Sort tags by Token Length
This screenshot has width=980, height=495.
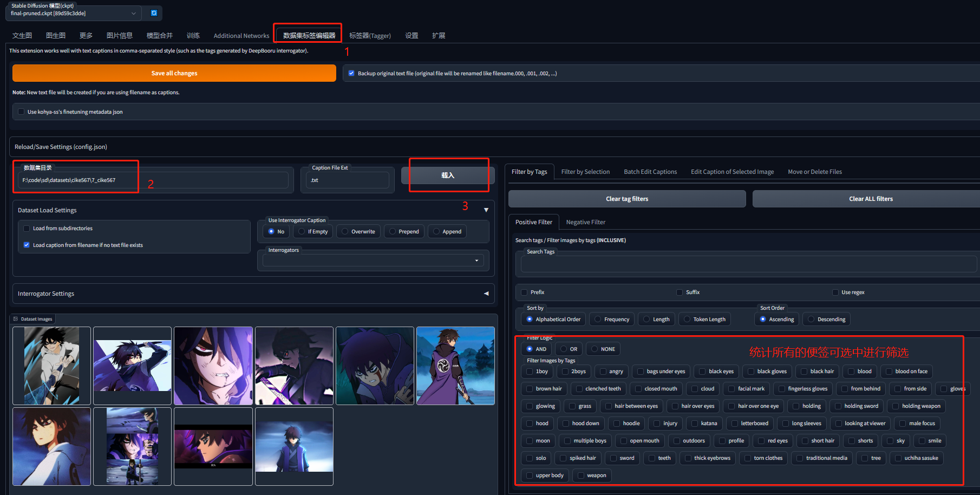pyautogui.click(x=704, y=319)
